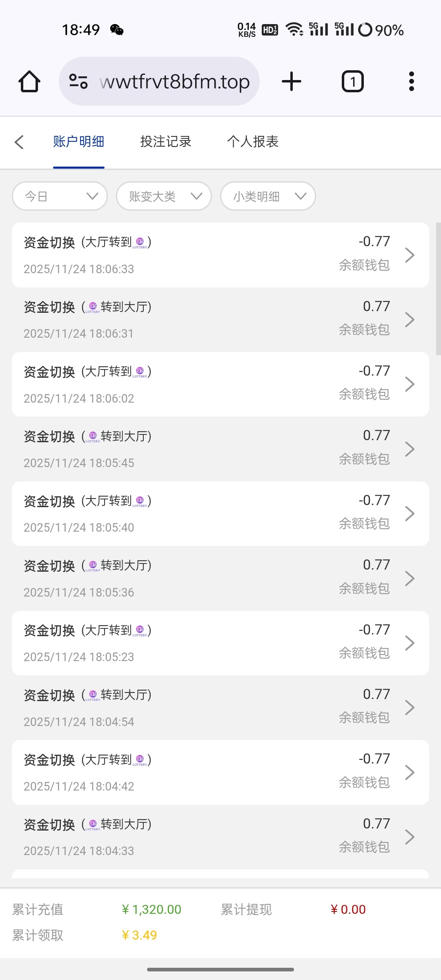Click the wwtfrvt8bfm.top address bar
The image size is (441, 980).
coord(175,82)
